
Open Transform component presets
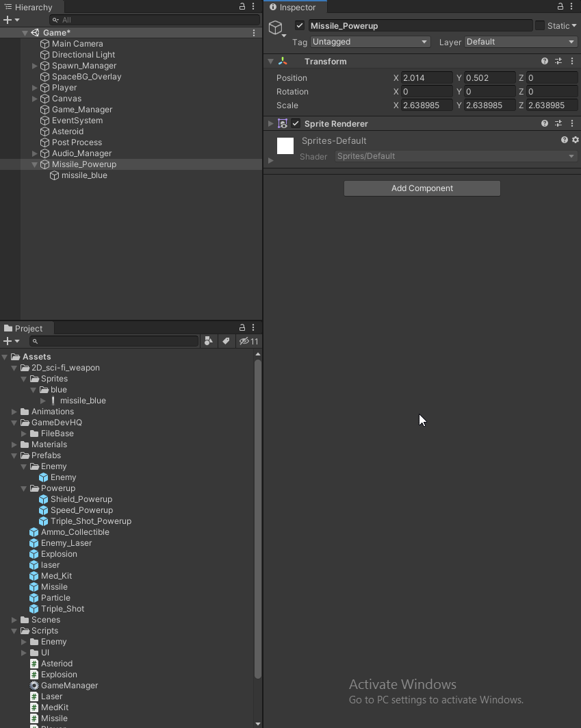pyautogui.click(x=558, y=61)
